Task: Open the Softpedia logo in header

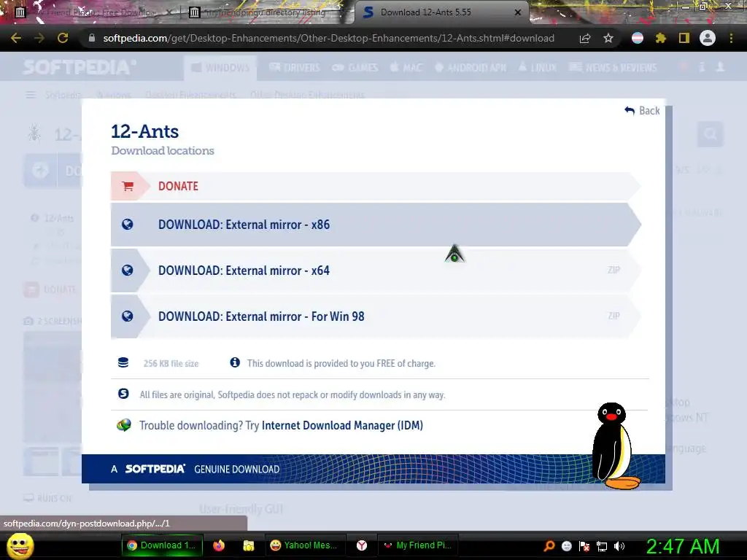Action: coord(79,67)
